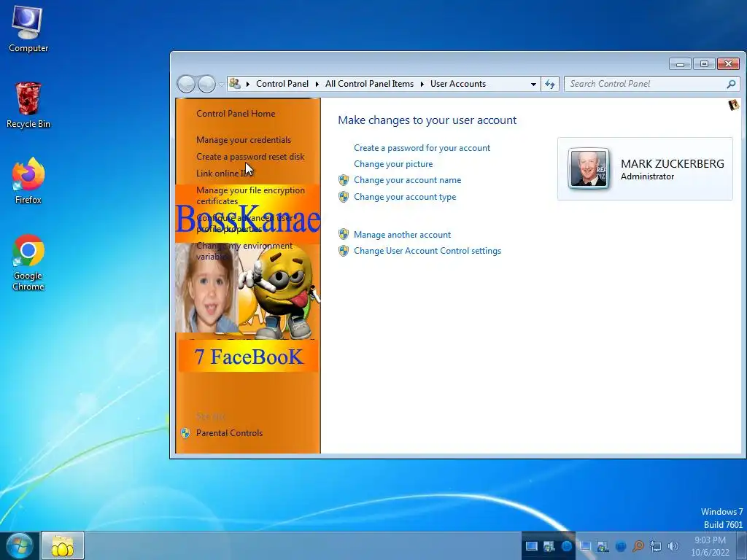
Task: Open Create a password reset disk
Action: [250, 156]
